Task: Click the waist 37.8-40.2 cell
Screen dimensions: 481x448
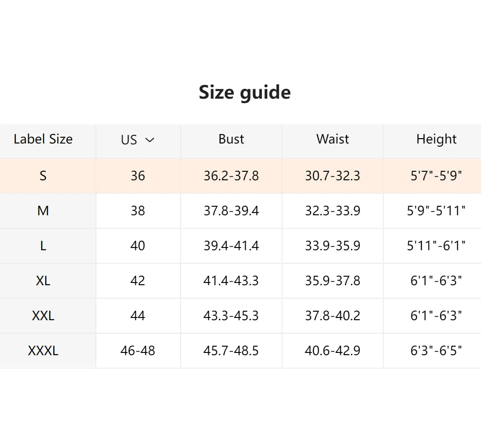Action: (333, 316)
